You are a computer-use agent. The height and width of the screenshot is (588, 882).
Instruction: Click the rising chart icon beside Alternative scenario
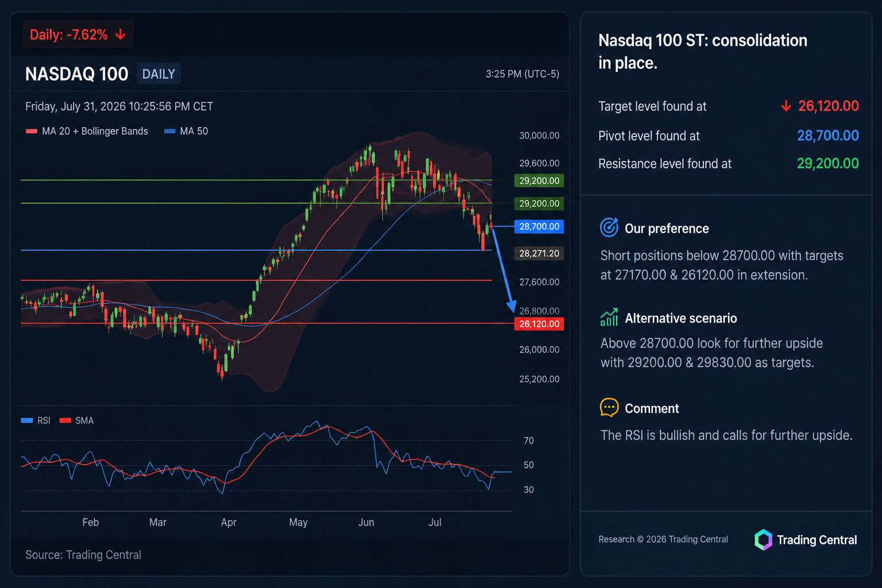[x=609, y=317]
